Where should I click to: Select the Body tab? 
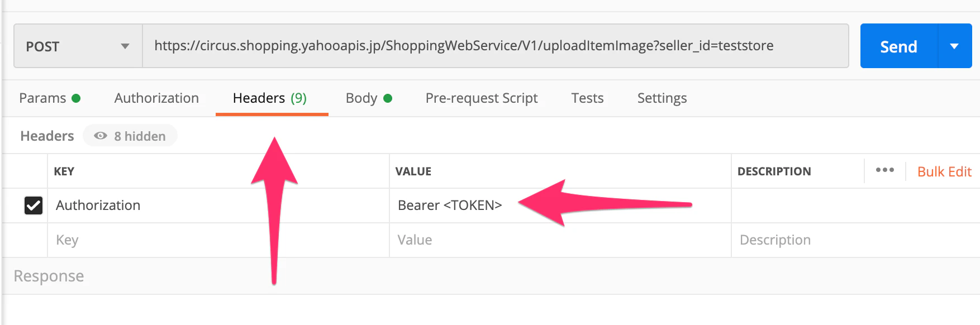(369, 98)
